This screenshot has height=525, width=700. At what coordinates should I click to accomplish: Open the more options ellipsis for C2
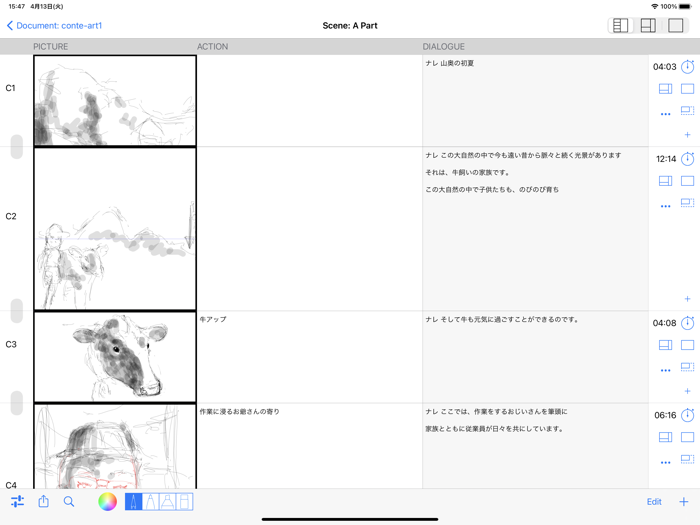pyautogui.click(x=665, y=206)
